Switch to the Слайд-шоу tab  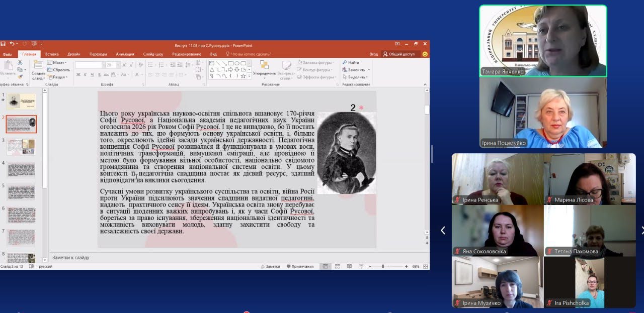click(x=153, y=54)
